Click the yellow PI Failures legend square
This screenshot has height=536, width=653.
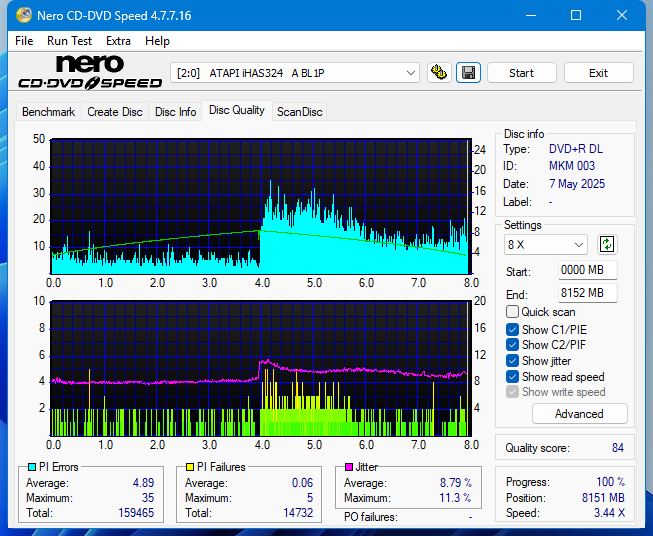point(190,467)
